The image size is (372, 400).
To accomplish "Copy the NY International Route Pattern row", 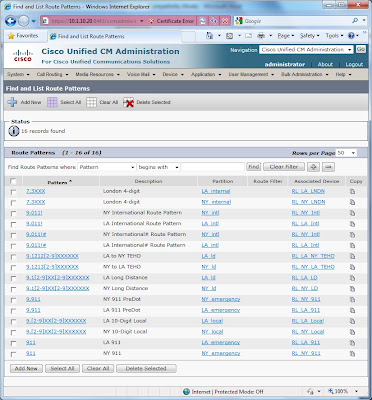I will point(352,213).
